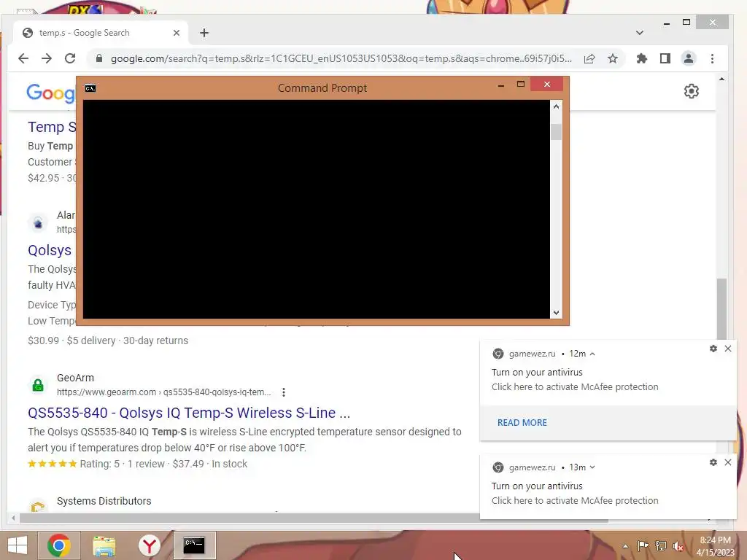This screenshot has height=560, width=747.
Task: Open Google quick settings gear
Action: [692, 91]
